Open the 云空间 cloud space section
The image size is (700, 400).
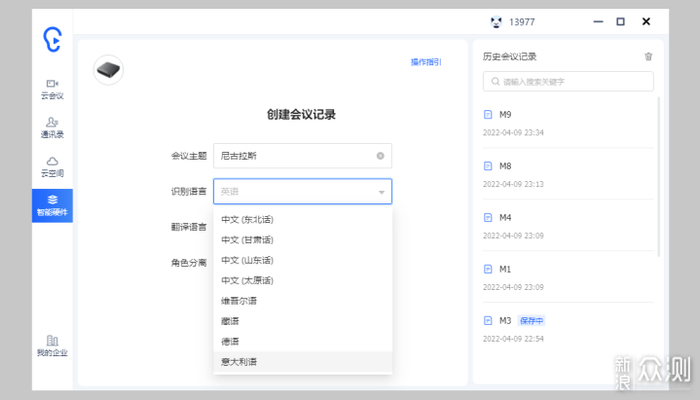[52, 167]
